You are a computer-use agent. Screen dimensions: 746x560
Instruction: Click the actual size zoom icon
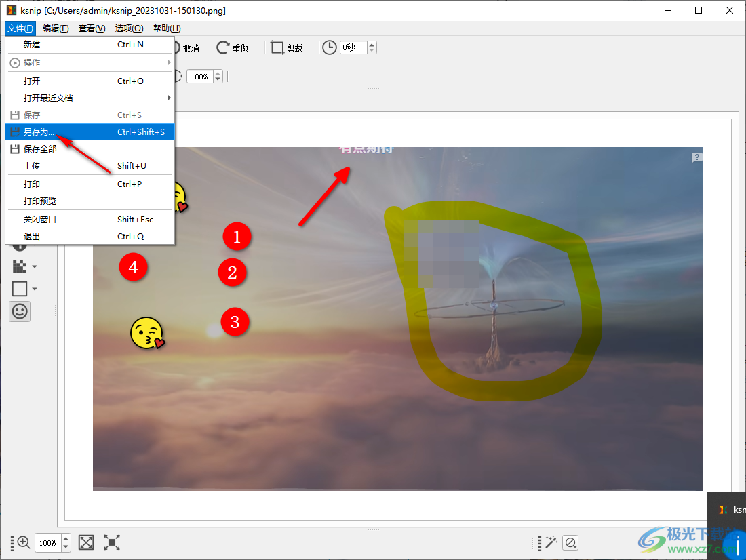(112, 542)
